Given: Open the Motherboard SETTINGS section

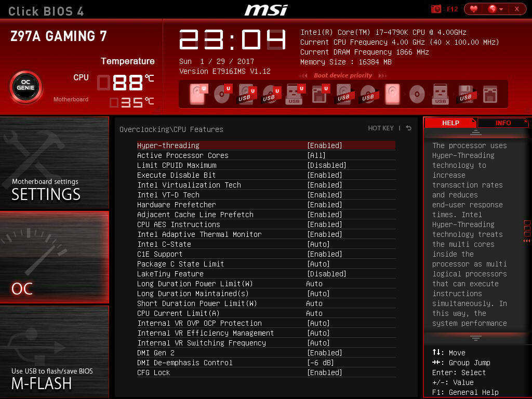Looking at the screenshot, I should 54,163.
